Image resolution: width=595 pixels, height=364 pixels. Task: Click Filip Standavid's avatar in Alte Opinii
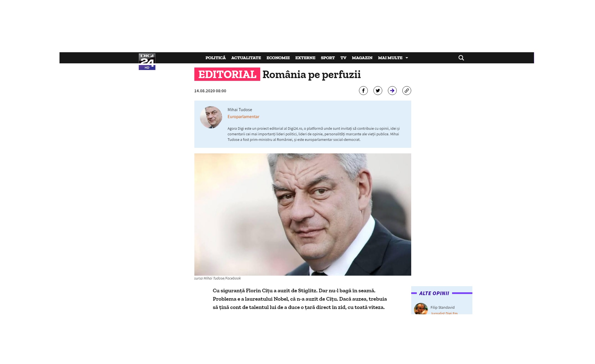point(421,309)
